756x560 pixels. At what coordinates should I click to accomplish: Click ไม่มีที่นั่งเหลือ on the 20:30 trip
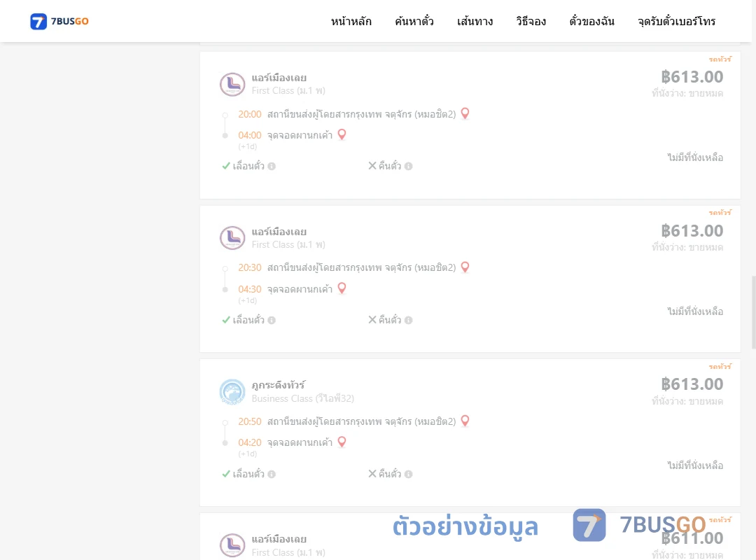[695, 311]
